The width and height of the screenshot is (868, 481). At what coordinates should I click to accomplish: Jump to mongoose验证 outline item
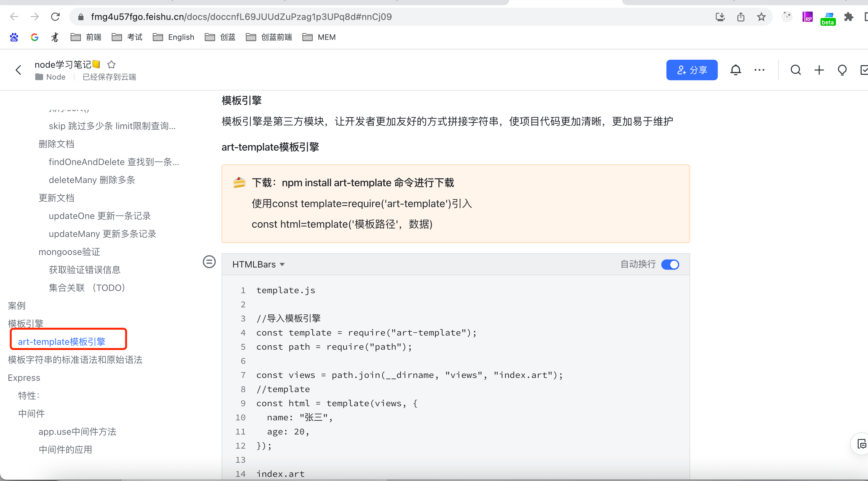click(69, 252)
